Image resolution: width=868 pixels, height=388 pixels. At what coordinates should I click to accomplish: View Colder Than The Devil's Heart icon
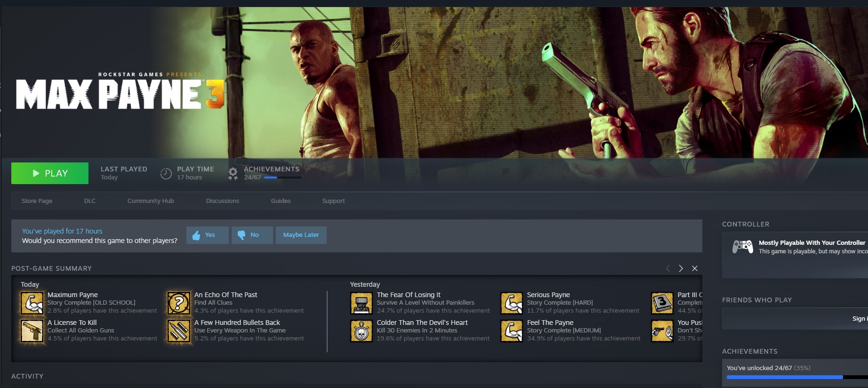click(362, 331)
